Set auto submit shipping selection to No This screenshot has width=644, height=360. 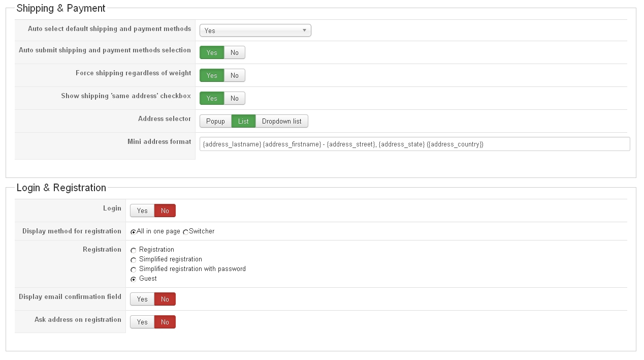click(x=234, y=53)
